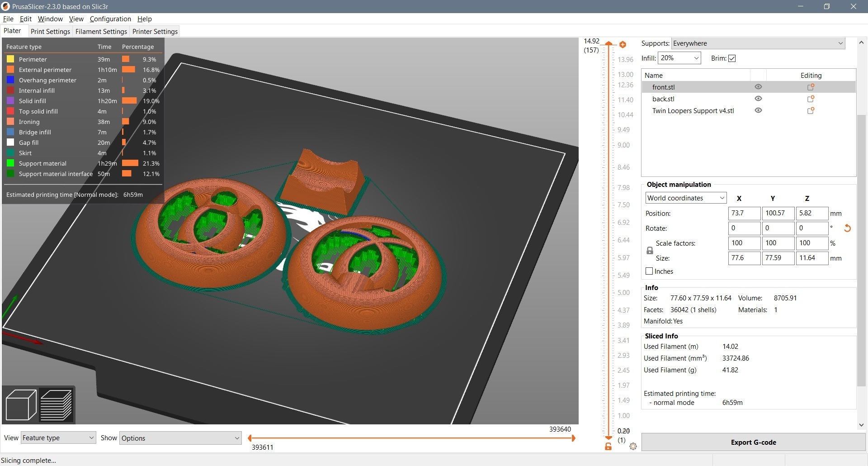Image resolution: width=868 pixels, height=466 pixels.
Task: Open the View menu
Action: tap(76, 19)
